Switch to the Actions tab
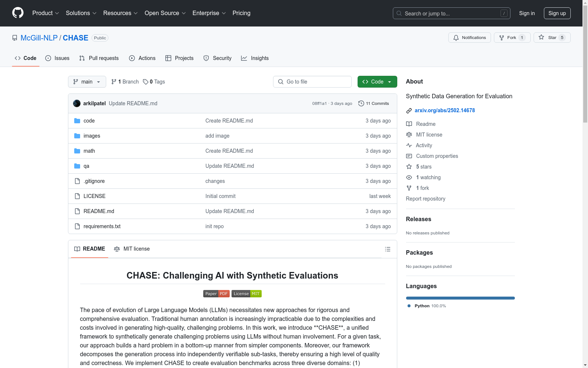 pyautogui.click(x=142, y=58)
